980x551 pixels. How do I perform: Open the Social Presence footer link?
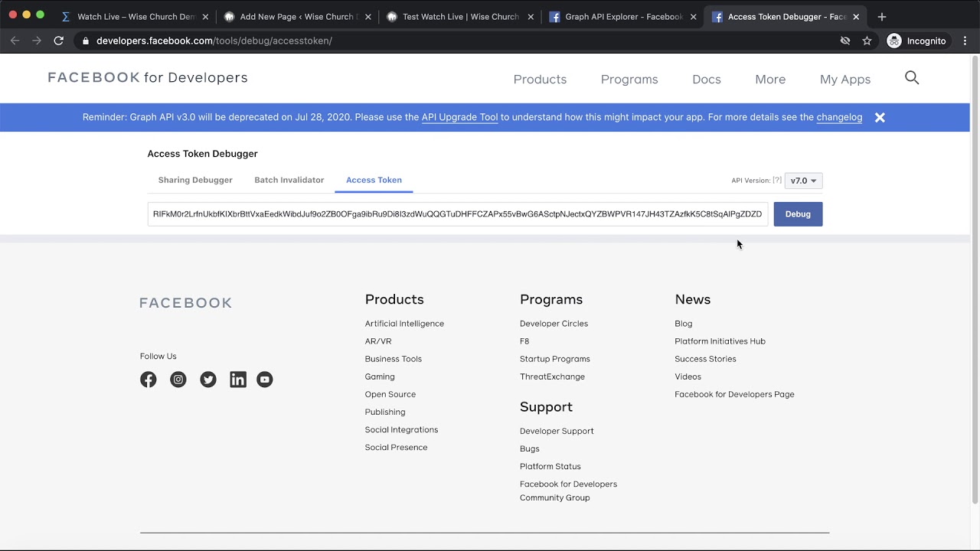pos(396,447)
